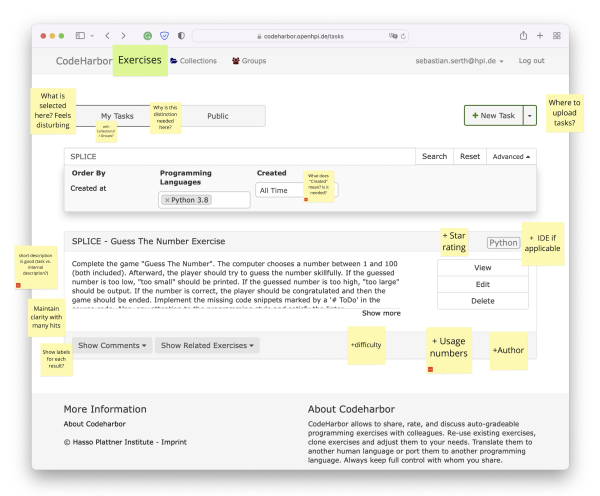Collapse the Advanced search options
Viewport: 600px width, 496px height.
click(511, 157)
